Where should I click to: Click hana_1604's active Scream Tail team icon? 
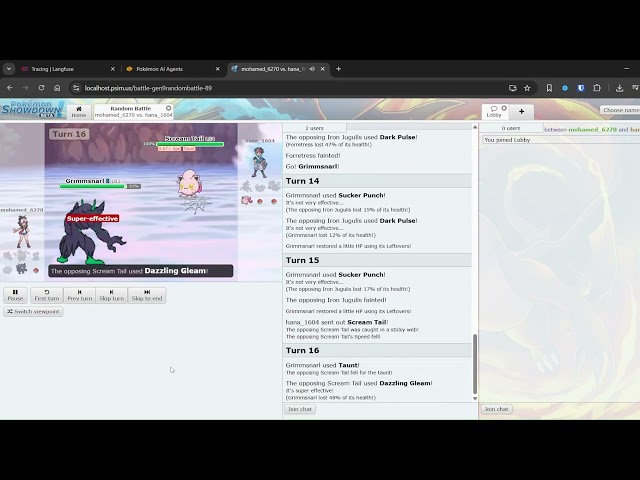point(246,200)
